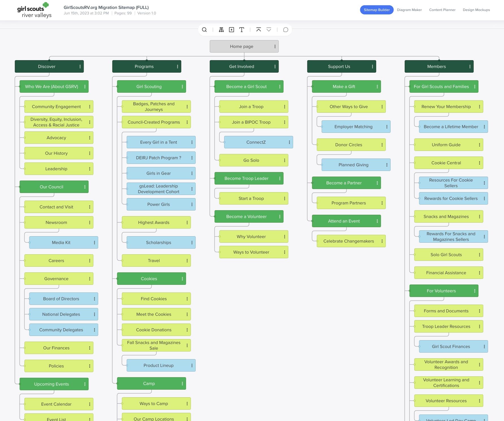Click the Girl Scouts River Valleys logo
The height and width of the screenshot is (421, 504).
(34, 10)
